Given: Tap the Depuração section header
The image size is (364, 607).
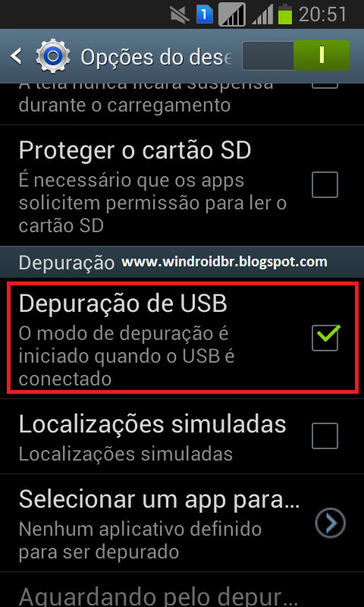Looking at the screenshot, I should point(67,263).
